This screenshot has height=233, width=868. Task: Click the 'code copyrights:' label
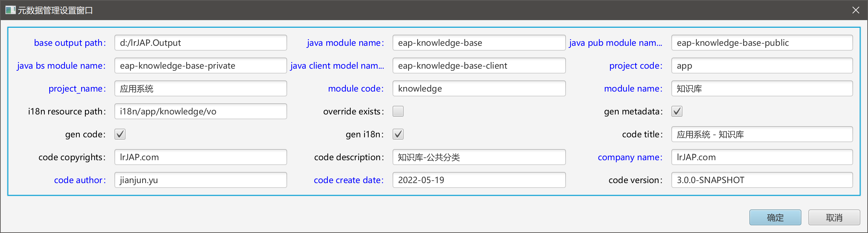(x=72, y=157)
